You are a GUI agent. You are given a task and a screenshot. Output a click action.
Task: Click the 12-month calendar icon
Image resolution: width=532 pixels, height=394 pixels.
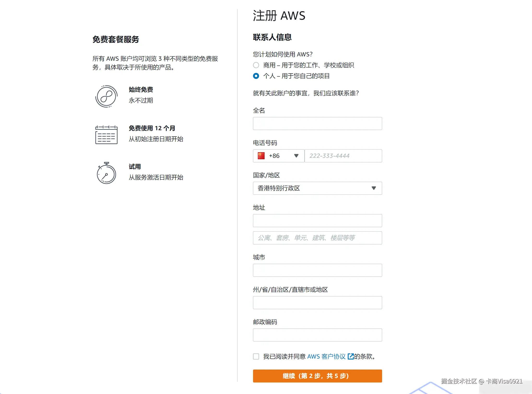106,135
